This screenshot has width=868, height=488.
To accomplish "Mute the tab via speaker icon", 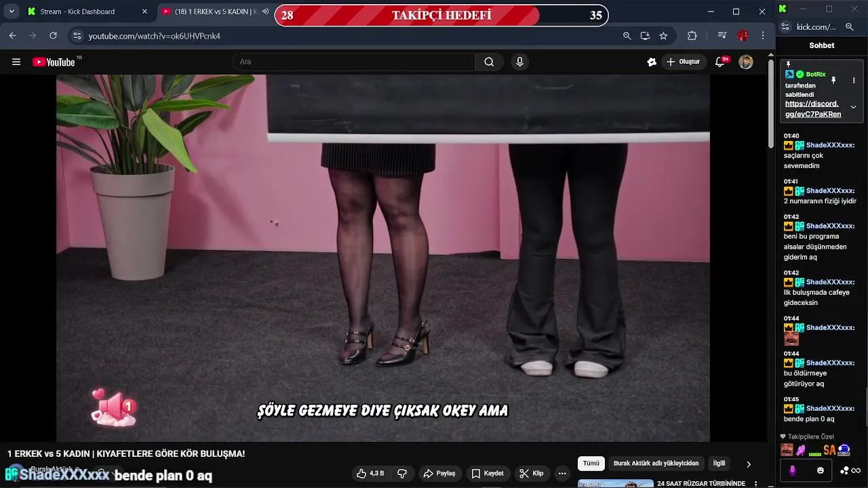I will pyautogui.click(x=265, y=12).
